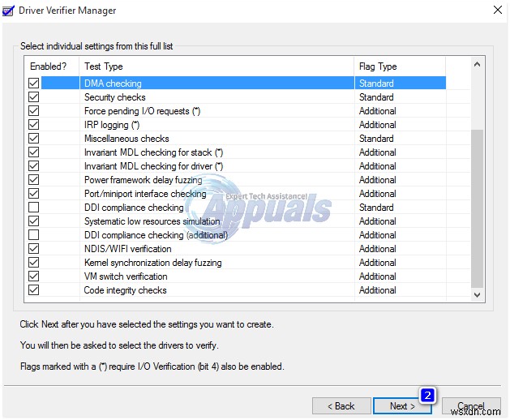Uncheck Systematic low resources simulation checkbox

33,221
